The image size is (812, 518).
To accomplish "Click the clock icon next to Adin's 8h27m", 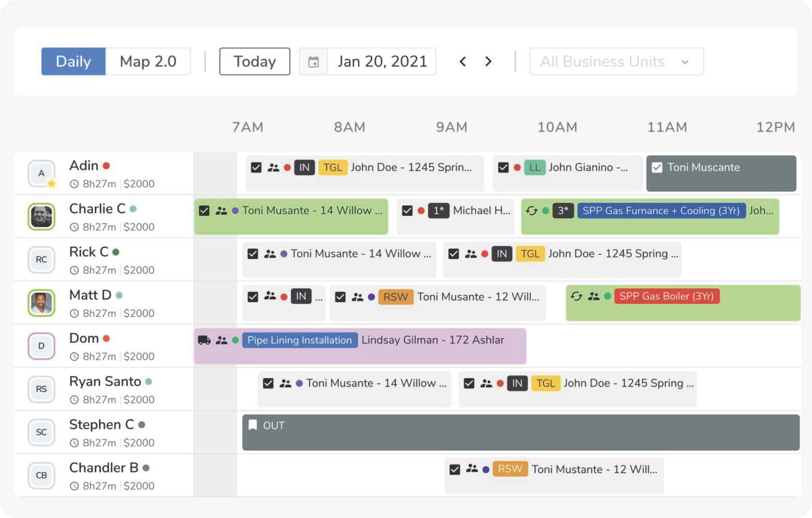I will (74, 184).
